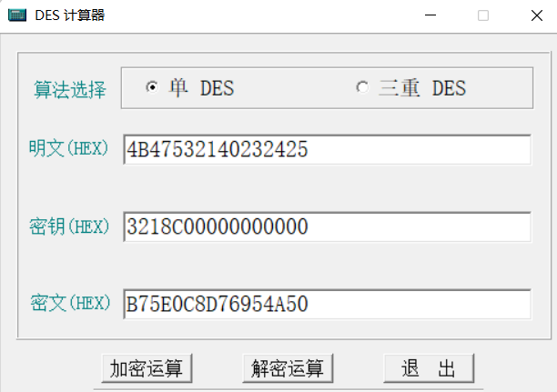Click the 密文(HEX) label text

(69, 302)
